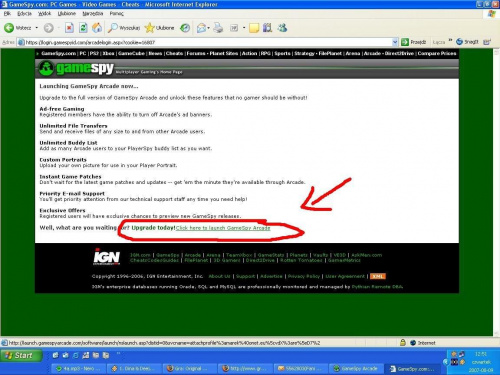Viewport: 500px width, 375px height.
Task: Click the red Stop loading icon
Action: tap(69, 28)
